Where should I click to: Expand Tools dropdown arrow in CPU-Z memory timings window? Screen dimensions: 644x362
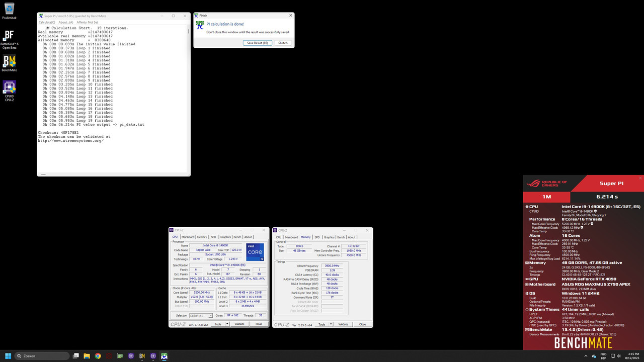point(331,324)
